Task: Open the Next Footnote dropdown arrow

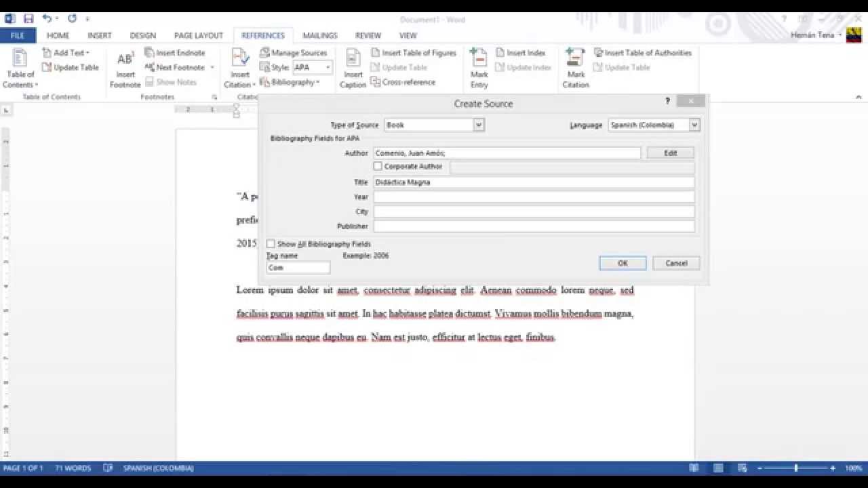Action: pyautogui.click(x=212, y=68)
